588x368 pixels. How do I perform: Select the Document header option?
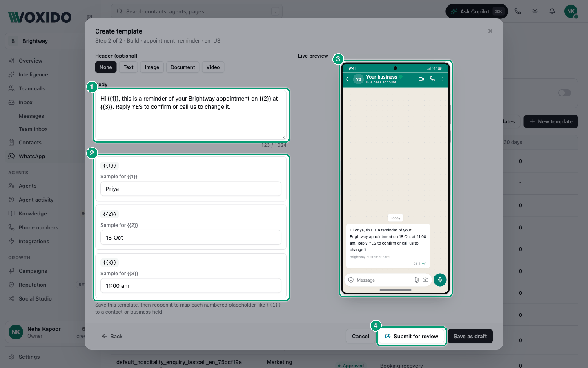tap(183, 67)
